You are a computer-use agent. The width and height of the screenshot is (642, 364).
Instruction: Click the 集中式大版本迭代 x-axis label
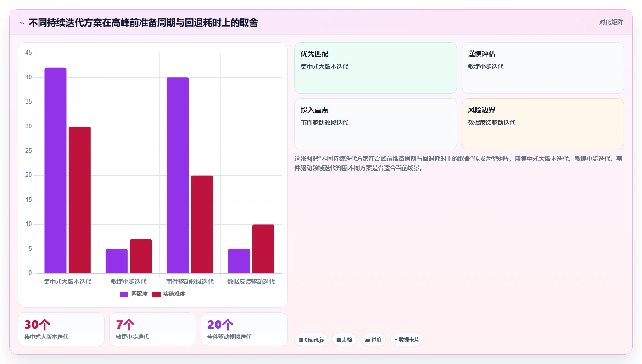(67, 281)
